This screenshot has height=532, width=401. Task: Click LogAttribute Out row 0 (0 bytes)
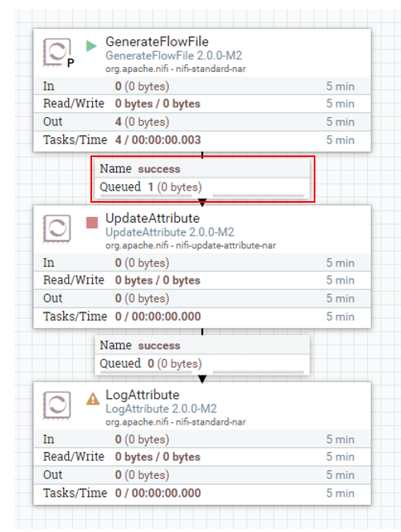click(x=203, y=474)
